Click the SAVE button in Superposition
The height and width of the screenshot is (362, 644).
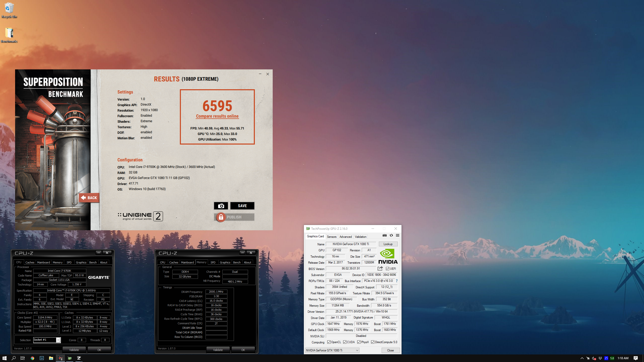(242, 206)
